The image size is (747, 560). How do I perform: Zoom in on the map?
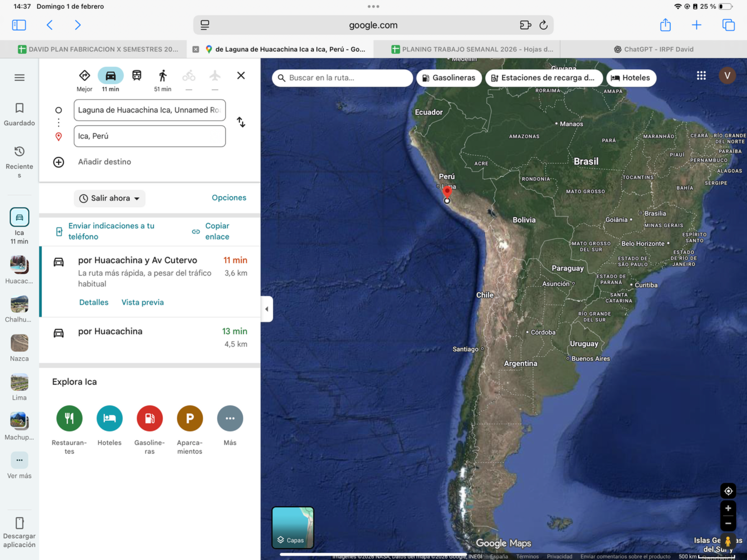[x=728, y=508]
